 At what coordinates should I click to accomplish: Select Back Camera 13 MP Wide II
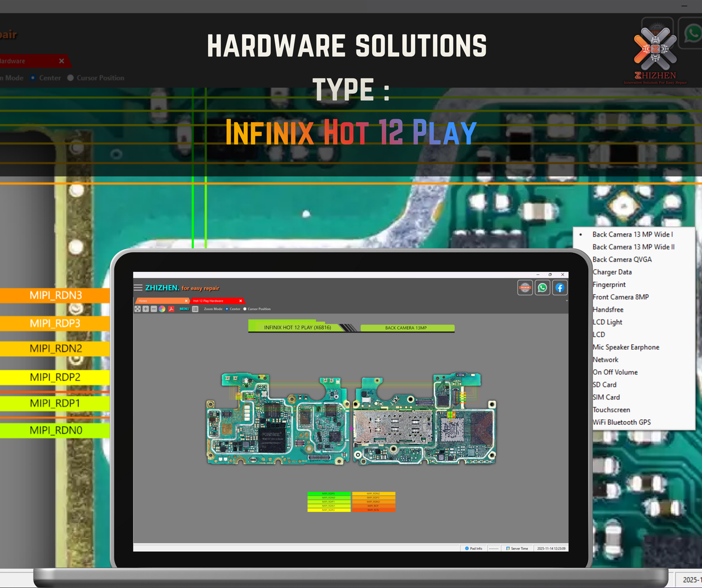635,247
